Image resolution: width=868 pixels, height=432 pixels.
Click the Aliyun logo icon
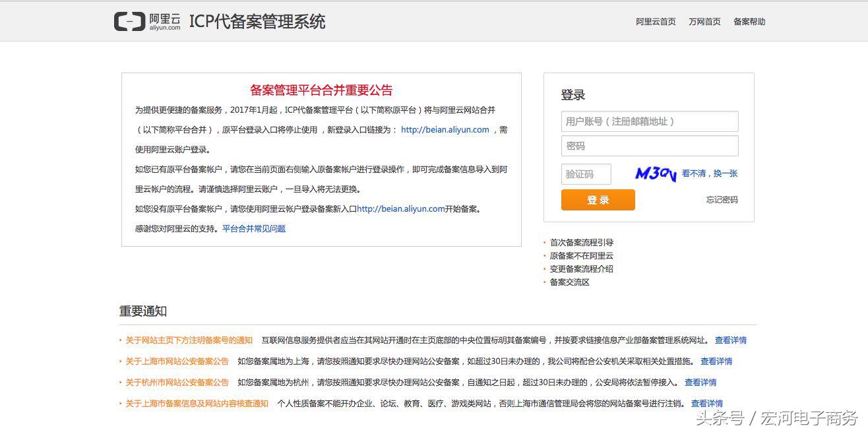pyautogui.click(x=129, y=20)
